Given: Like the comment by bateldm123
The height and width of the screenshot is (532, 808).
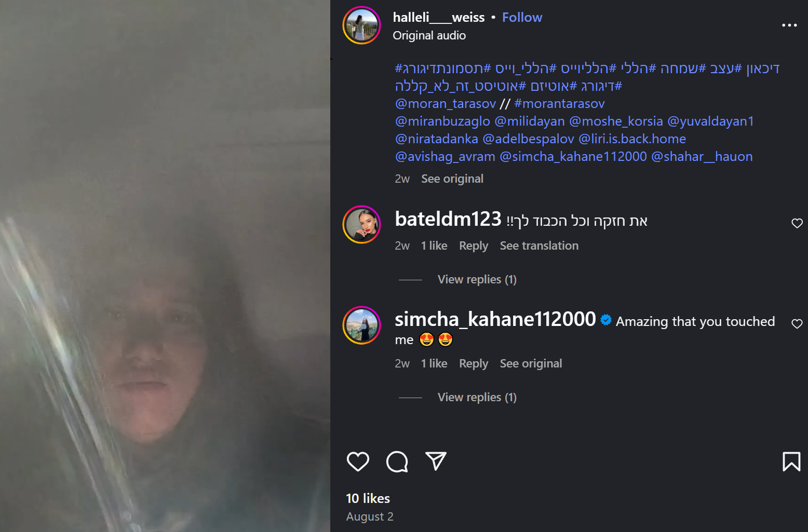Looking at the screenshot, I should pos(797,223).
